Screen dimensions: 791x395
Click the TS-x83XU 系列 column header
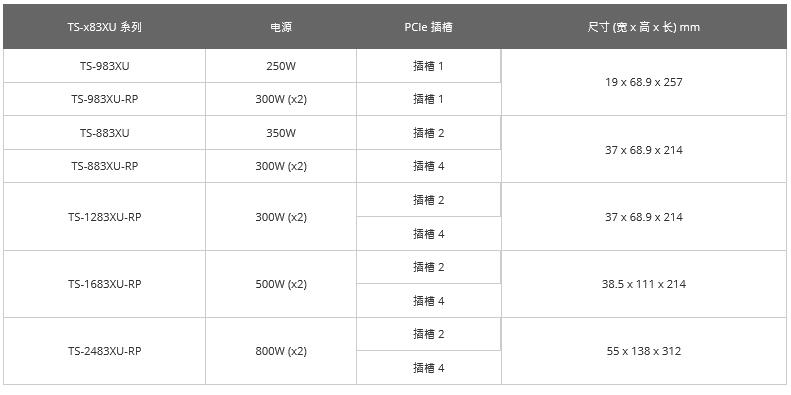pyautogui.click(x=104, y=27)
